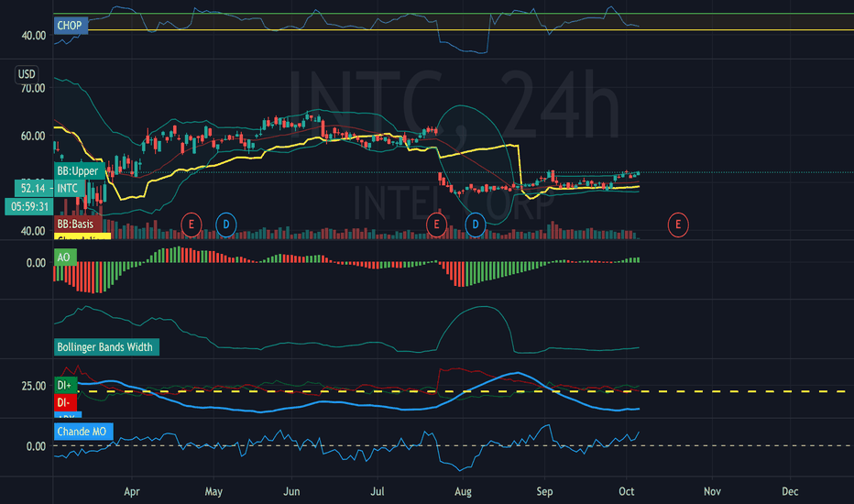Select the Bollinger Bands Width label
854x504 pixels.
click(x=106, y=347)
